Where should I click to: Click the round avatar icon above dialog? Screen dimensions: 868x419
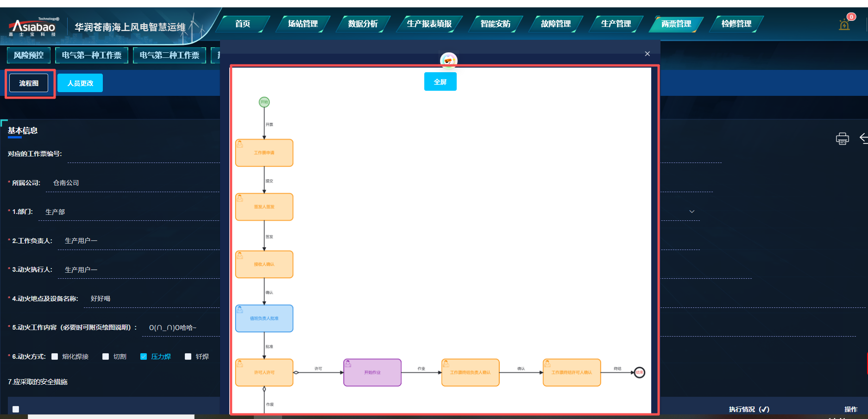point(448,60)
